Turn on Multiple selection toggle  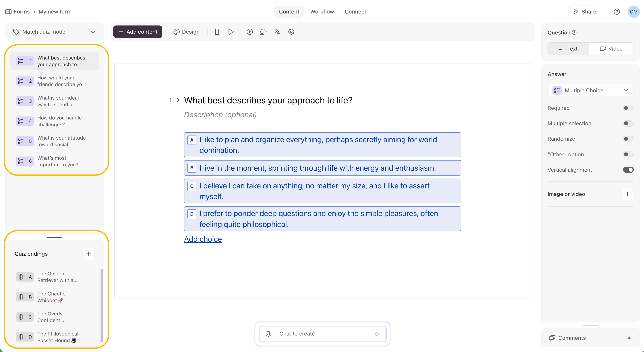pos(628,123)
